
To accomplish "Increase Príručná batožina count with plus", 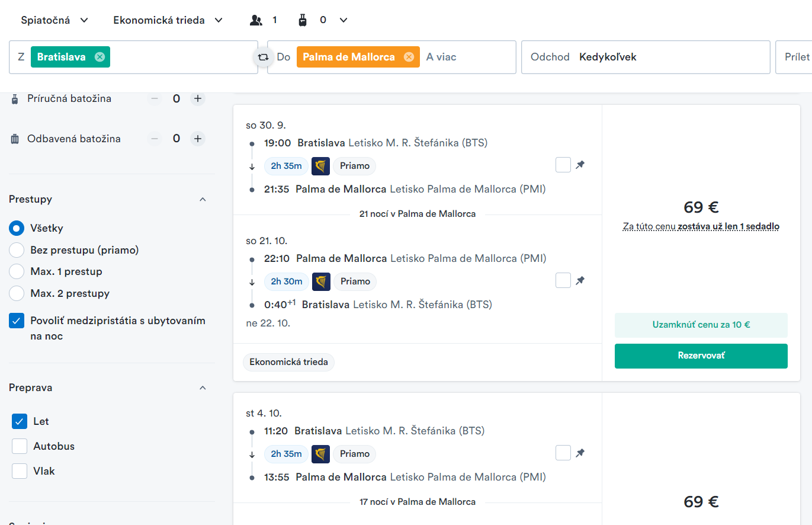I will click(198, 98).
